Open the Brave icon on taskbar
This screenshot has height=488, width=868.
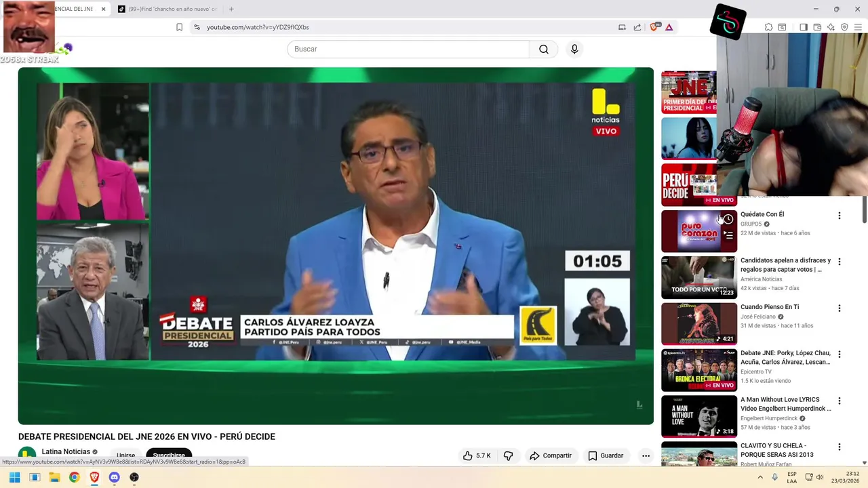tap(94, 477)
